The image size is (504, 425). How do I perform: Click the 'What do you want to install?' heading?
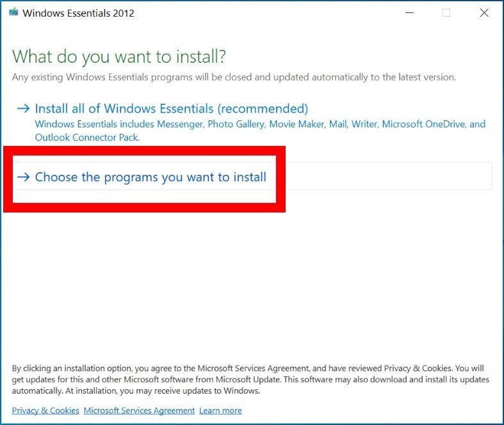[119, 57]
